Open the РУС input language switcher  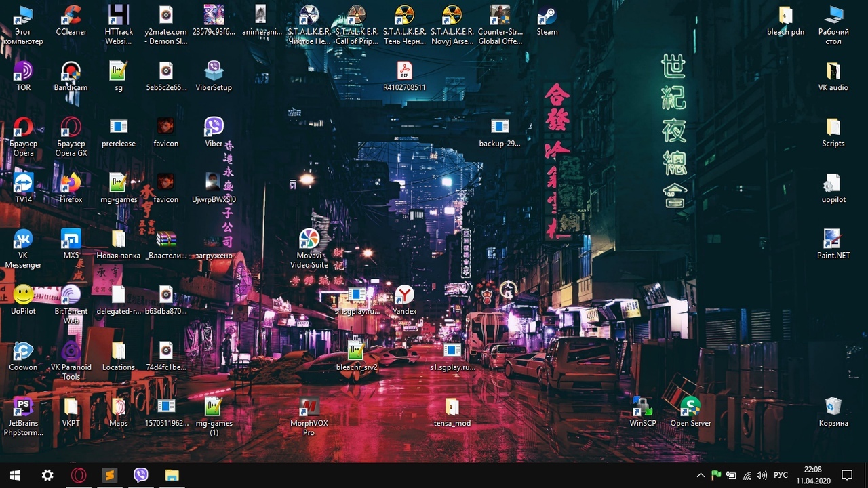(x=781, y=475)
